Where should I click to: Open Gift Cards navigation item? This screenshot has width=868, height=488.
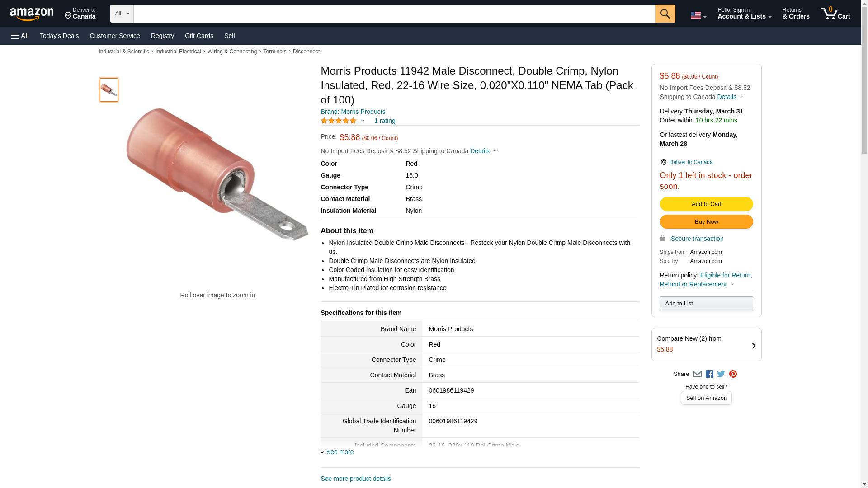coord(199,36)
